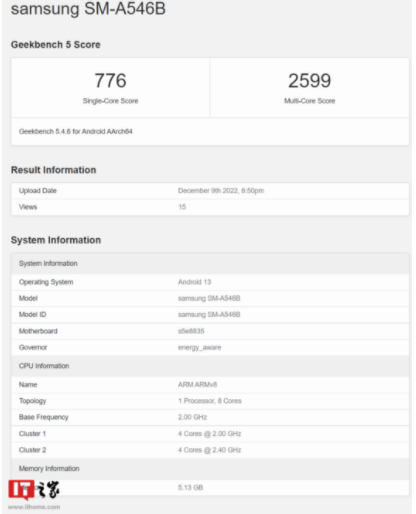This screenshot has height=514, width=416.
Task: Click the www.ithome.com watermark text
Action: [34, 507]
